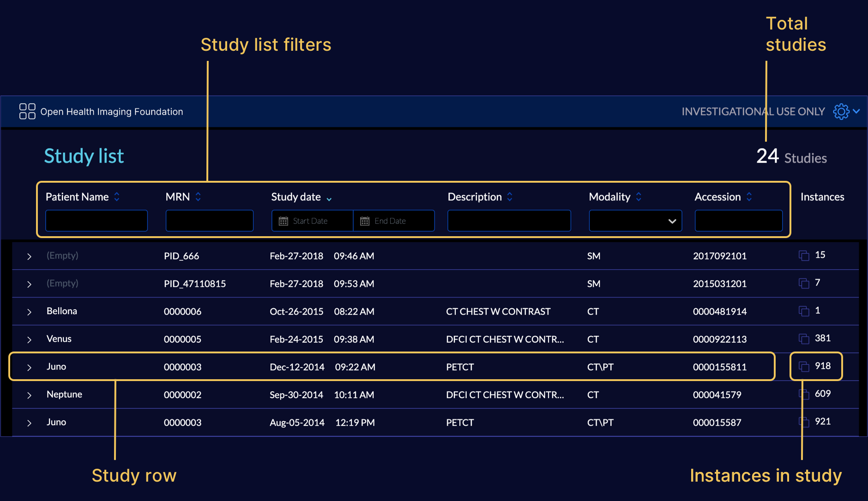The width and height of the screenshot is (868, 501).
Task: Open the settings gear menu
Action: point(842,111)
